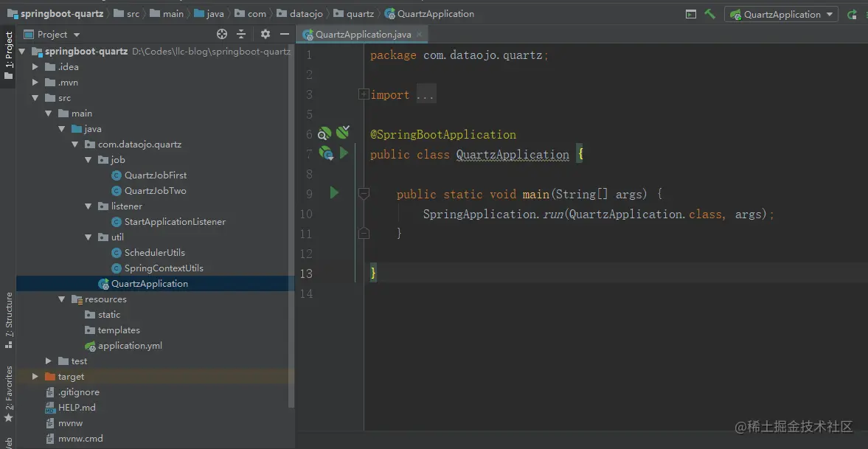Click the QuartzApplication class name on line 7
Screen dimensions: 868x449
coord(513,155)
